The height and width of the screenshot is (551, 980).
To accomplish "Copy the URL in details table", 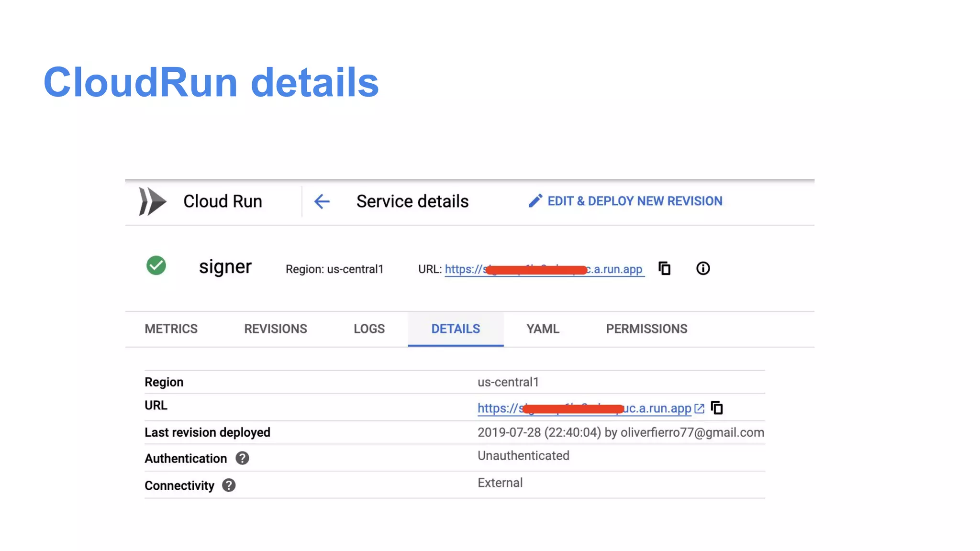I will 717,408.
